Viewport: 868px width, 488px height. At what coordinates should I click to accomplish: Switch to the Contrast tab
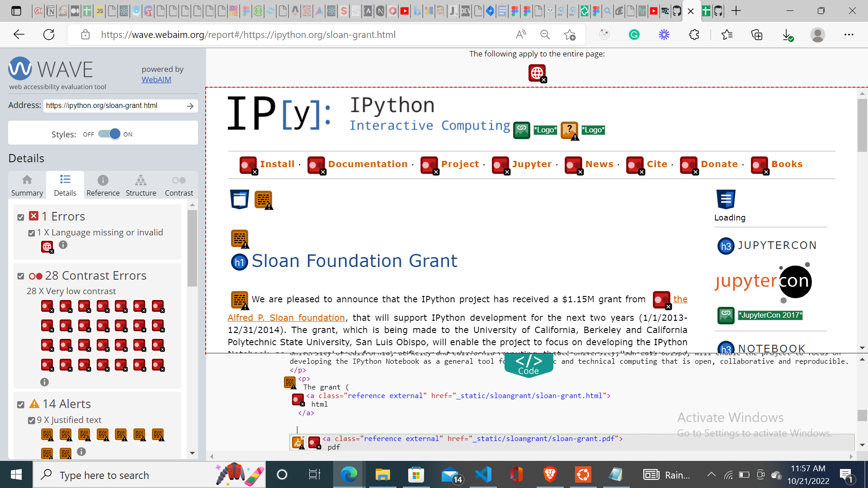(179, 185)
